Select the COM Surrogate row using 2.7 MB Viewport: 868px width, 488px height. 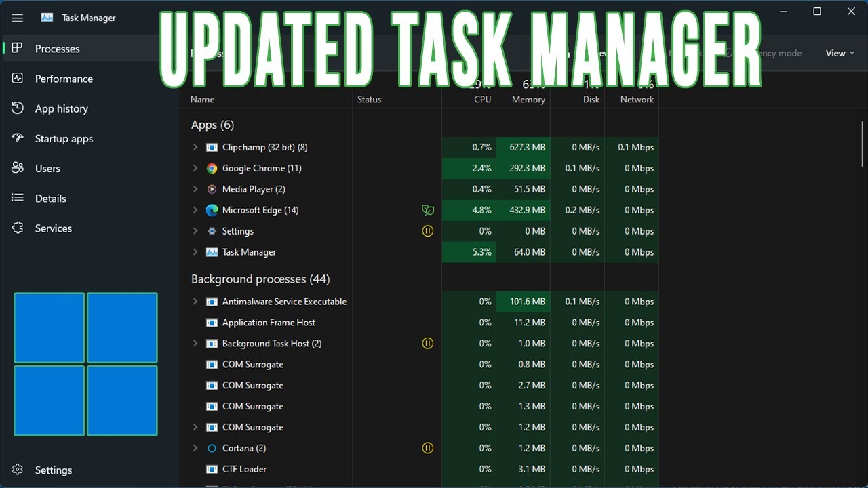coord(418,385)
